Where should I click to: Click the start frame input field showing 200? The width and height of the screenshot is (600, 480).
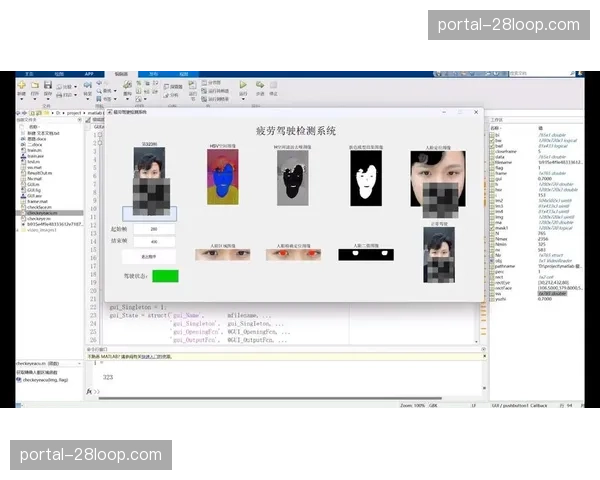tap(154, 229)
